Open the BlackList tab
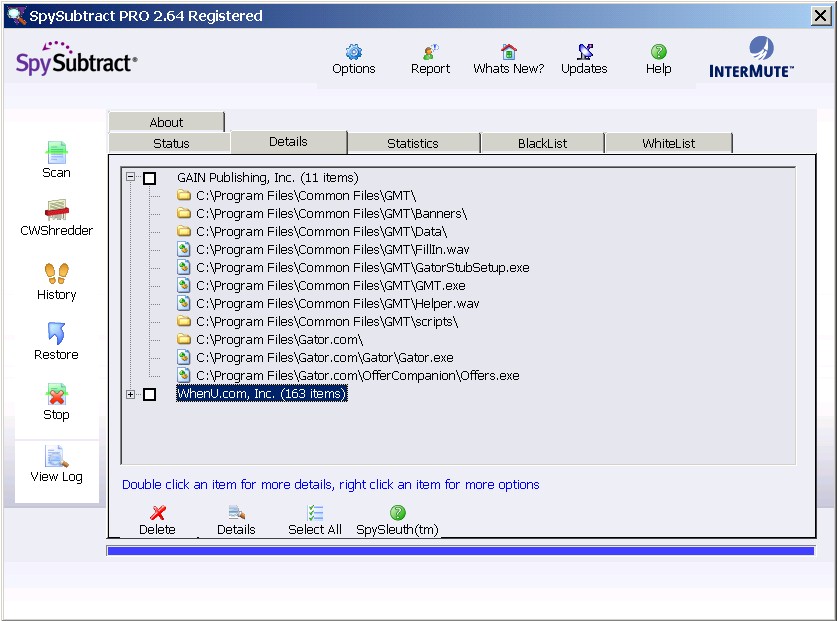838x621 pixels. tap(542, 143)
